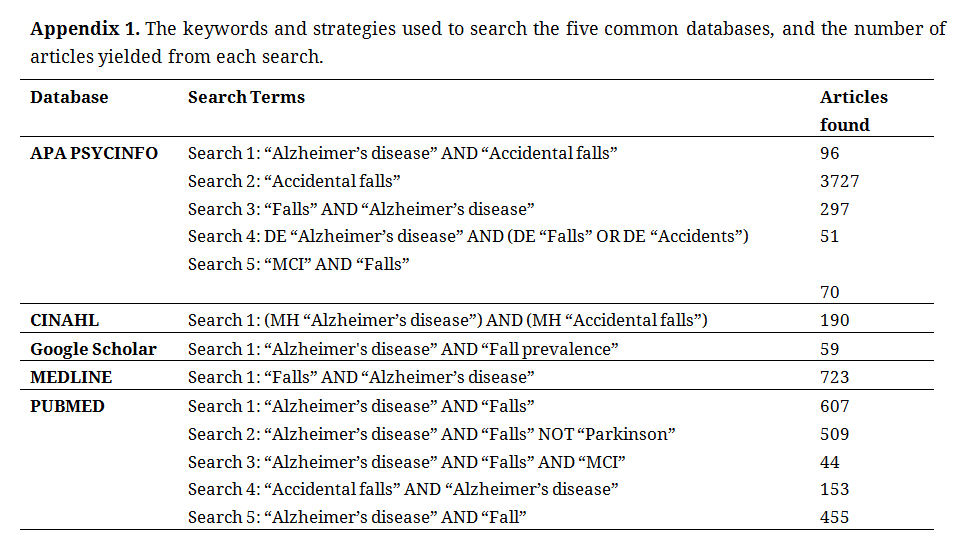Click the "Search Terms" column header
The width and height of the screenshot is (965, 555).
[246, 97]
